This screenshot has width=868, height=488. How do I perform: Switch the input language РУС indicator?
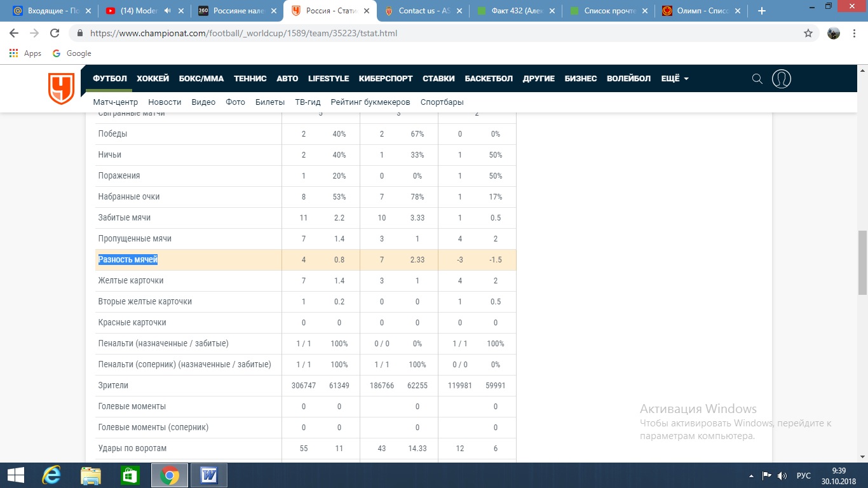[804, 475]
